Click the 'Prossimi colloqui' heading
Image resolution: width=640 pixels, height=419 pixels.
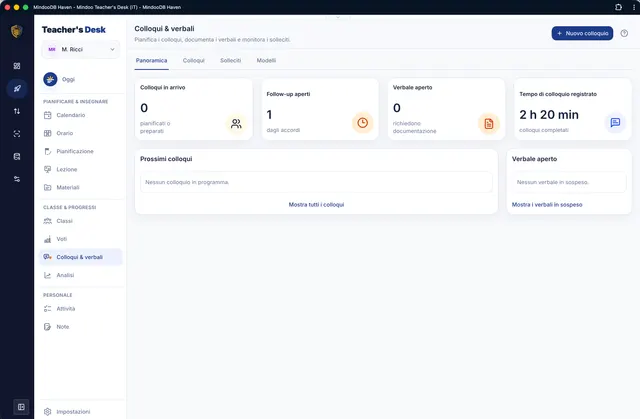(x=166, y=159)
